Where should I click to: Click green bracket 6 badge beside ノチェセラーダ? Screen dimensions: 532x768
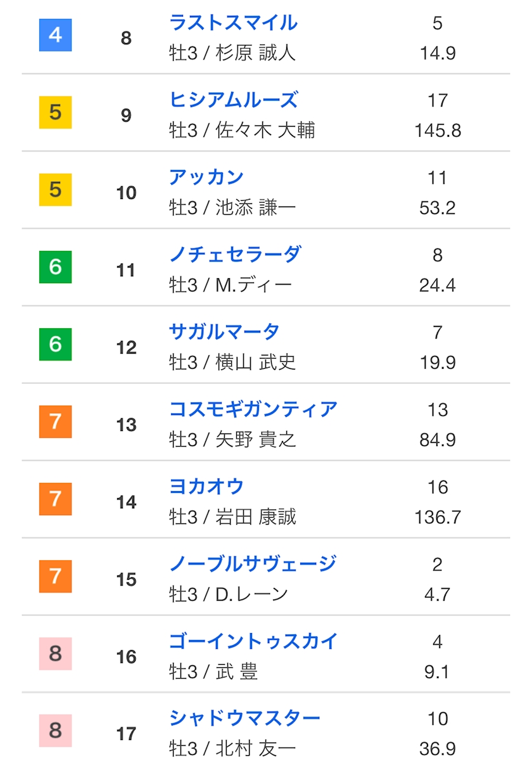56,267
